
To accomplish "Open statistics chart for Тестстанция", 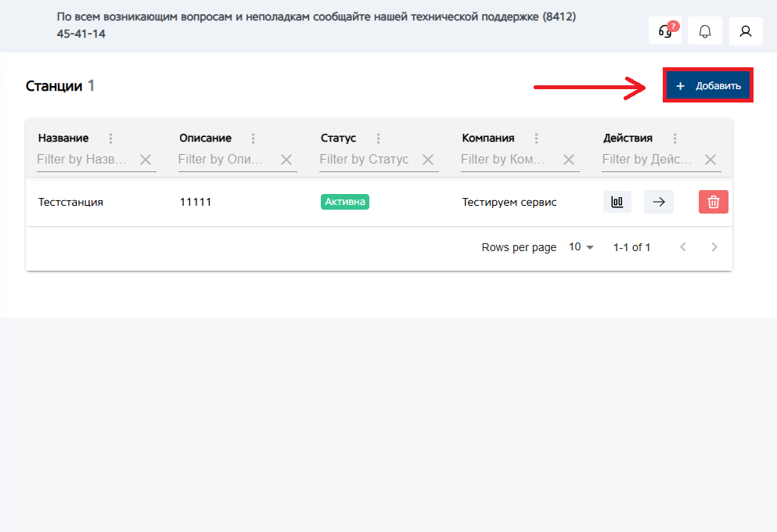I will pos(617,202).
